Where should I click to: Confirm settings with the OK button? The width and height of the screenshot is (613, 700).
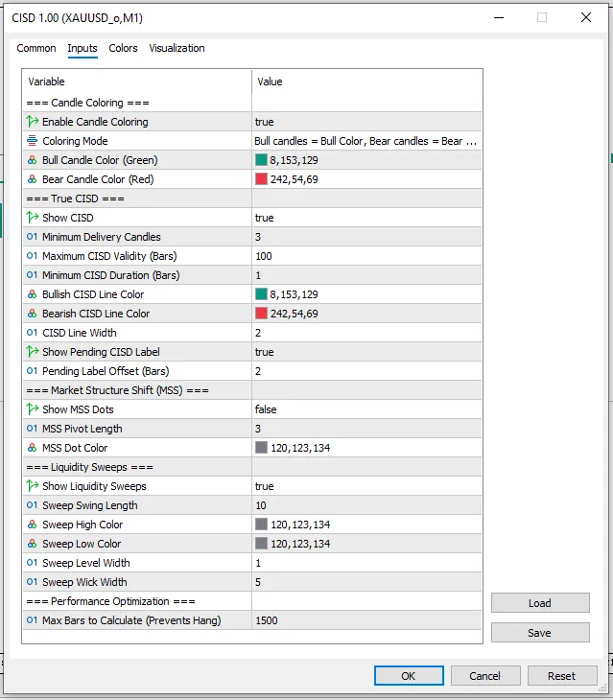[x=409, y=676]
